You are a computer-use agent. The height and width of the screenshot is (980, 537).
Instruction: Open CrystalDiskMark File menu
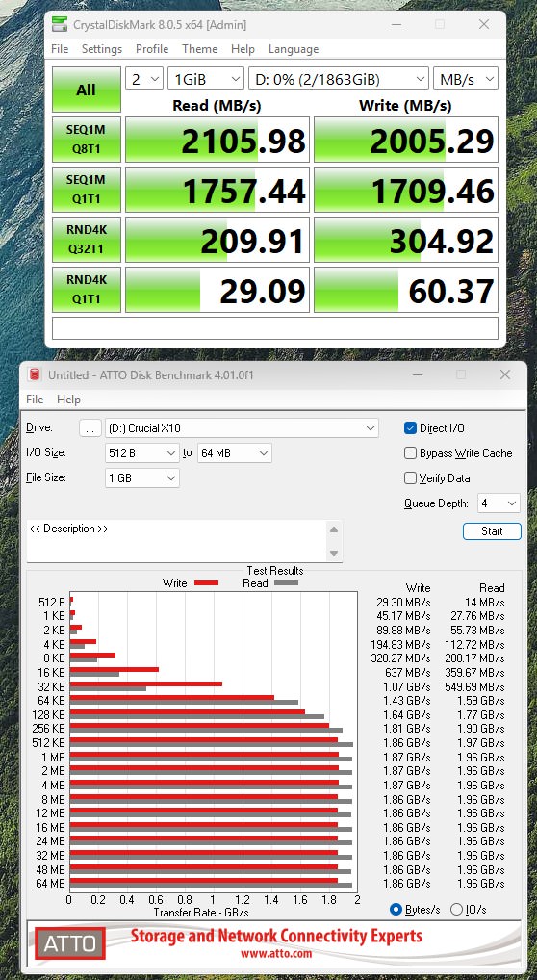60,49
